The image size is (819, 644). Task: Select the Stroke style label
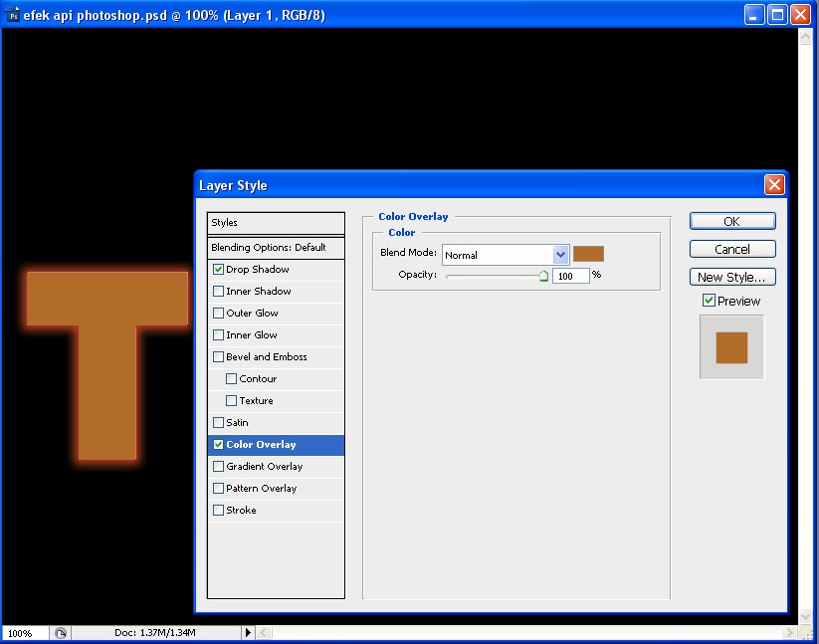coord(241,511)
